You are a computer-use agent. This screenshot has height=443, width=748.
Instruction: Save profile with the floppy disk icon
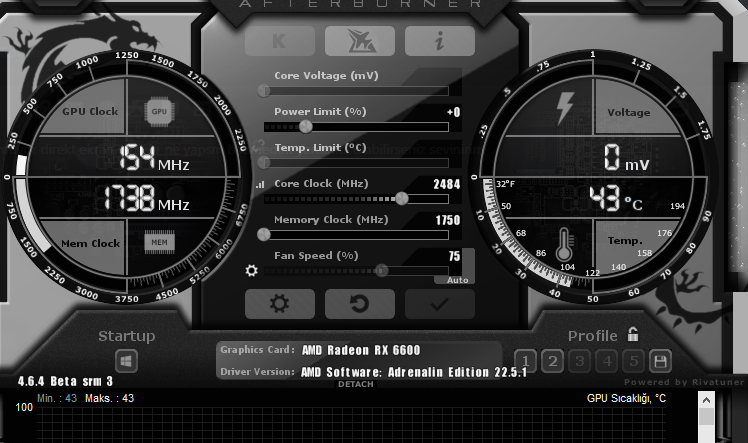tap(661, 361)
